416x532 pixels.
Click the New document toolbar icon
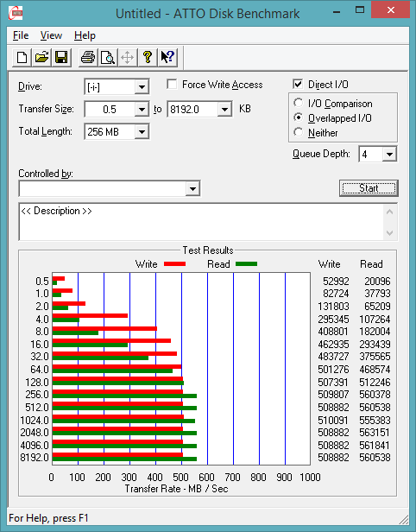22,57
